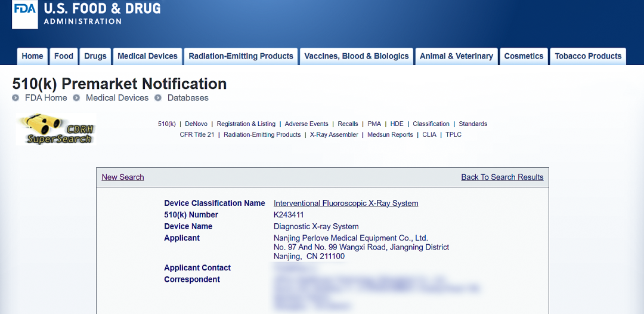The image size is (644, 314).
Task: Follow the FDA Home breadcrumb link
Action: pyautogui.click(x=46, y=98)
